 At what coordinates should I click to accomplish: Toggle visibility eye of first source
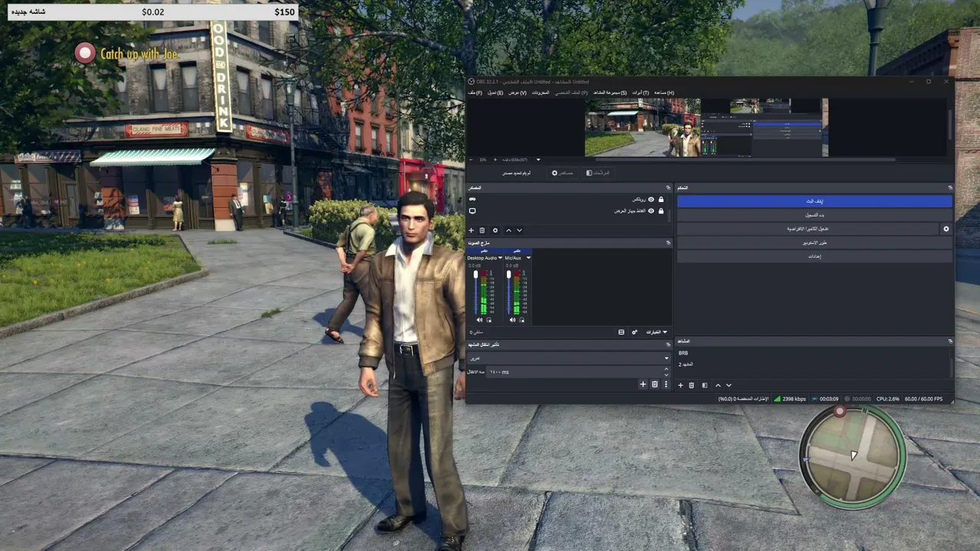(x=652, y=200)
